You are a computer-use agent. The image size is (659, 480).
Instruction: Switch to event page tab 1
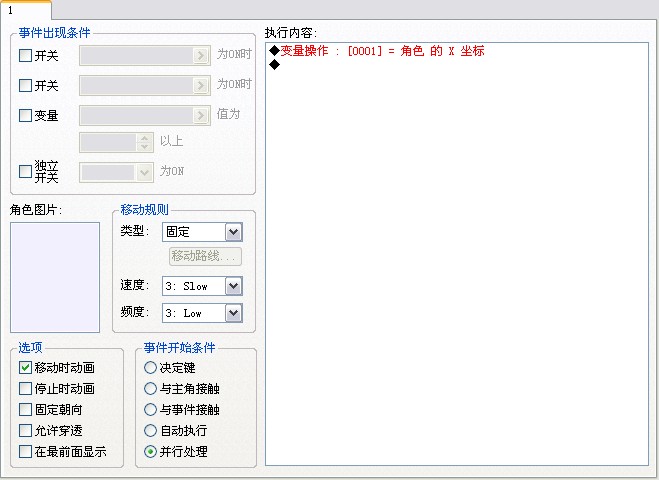[x=26, y=10]
